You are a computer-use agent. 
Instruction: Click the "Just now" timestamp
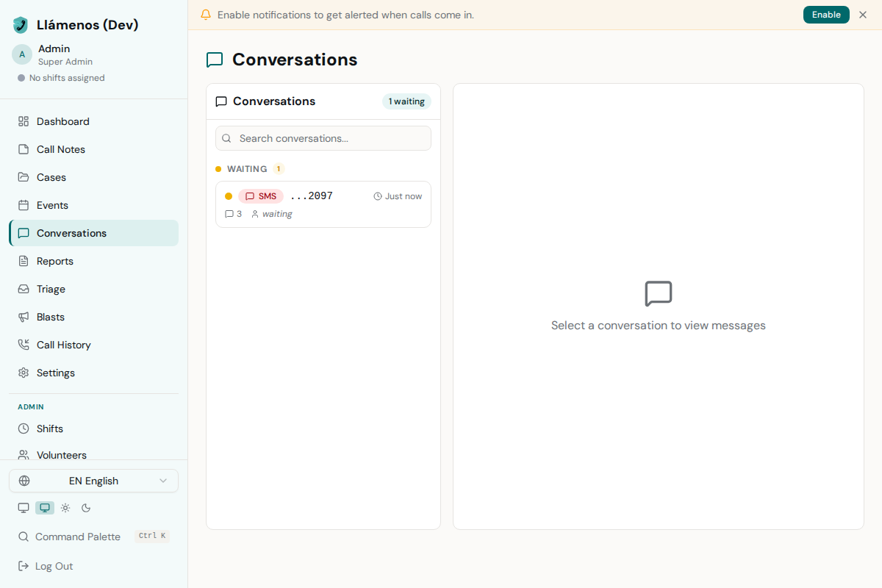coord(404,196)
